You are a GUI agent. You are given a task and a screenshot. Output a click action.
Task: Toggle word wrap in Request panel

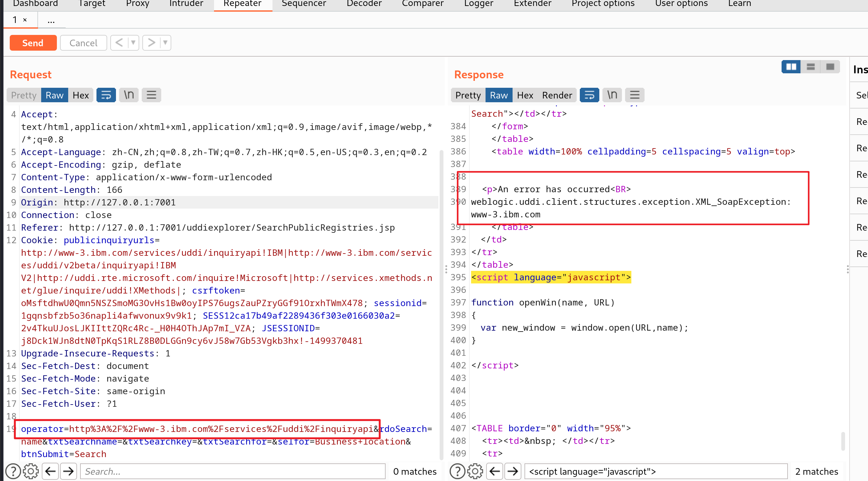click(106, 95)
